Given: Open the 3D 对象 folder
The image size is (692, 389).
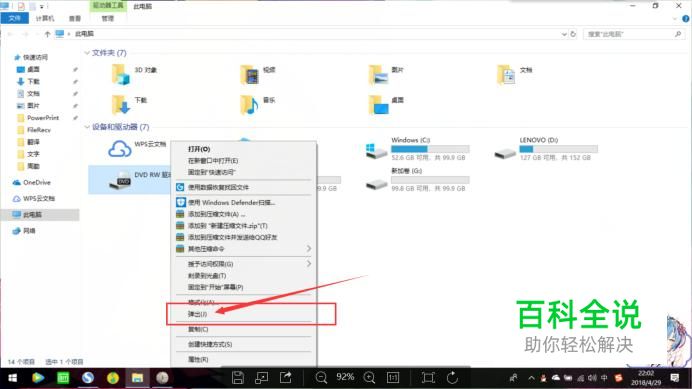Looking at the screenshot, I should (120, 74).
